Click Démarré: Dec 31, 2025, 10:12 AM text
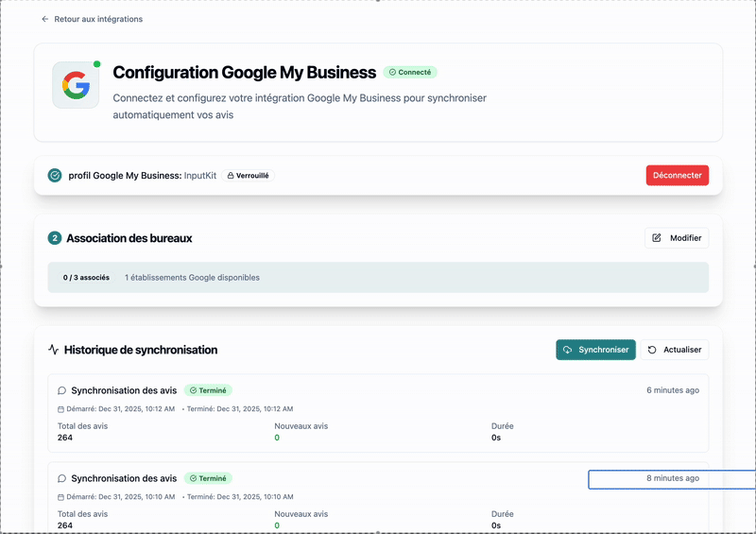This screenshot has width=756, height=534. [x=121, y=408]
